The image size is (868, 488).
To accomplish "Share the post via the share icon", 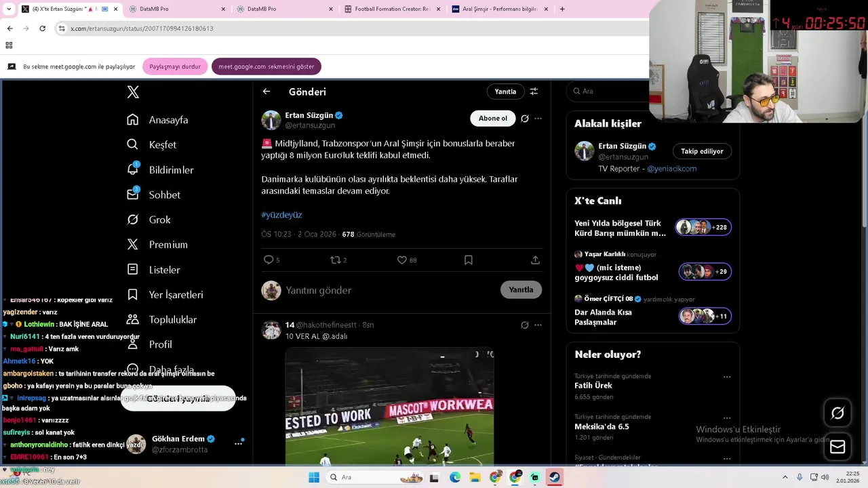I will pos(535,260).
